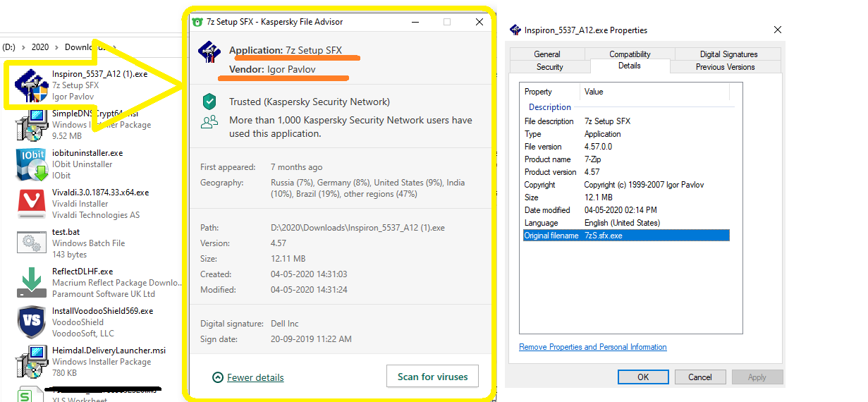
Task: Click the Kaspersky users group icon
Action: point(209,121)
